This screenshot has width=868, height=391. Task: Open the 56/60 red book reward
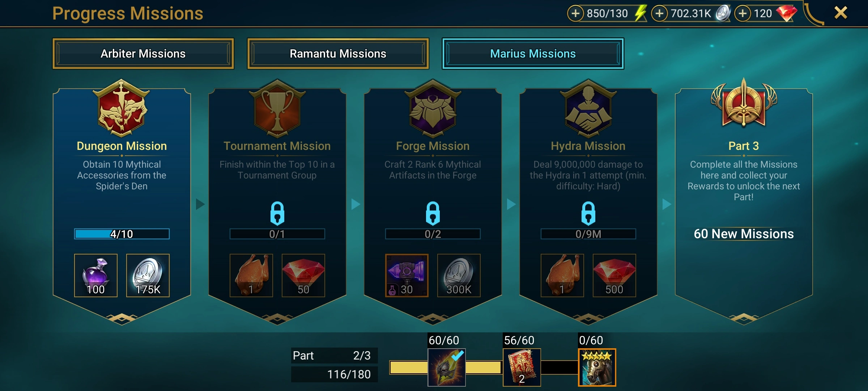pyautogui.click(x=522, y=367)
